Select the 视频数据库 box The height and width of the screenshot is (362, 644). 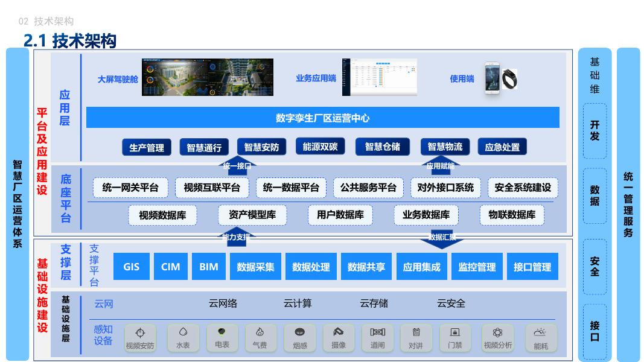pyautogui.click(x=162, y=215)
